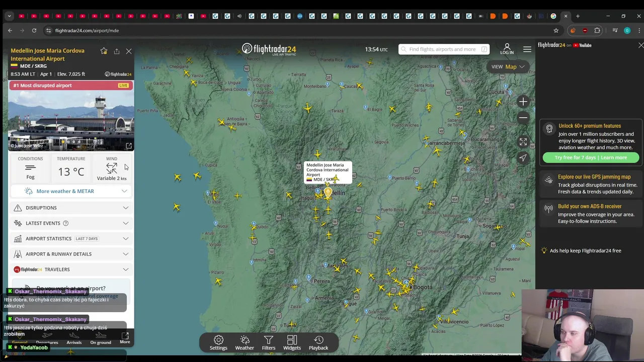Close the active browser tab
Image resolution: width=644 pixels, height=362 pixels.
(566, 16)
